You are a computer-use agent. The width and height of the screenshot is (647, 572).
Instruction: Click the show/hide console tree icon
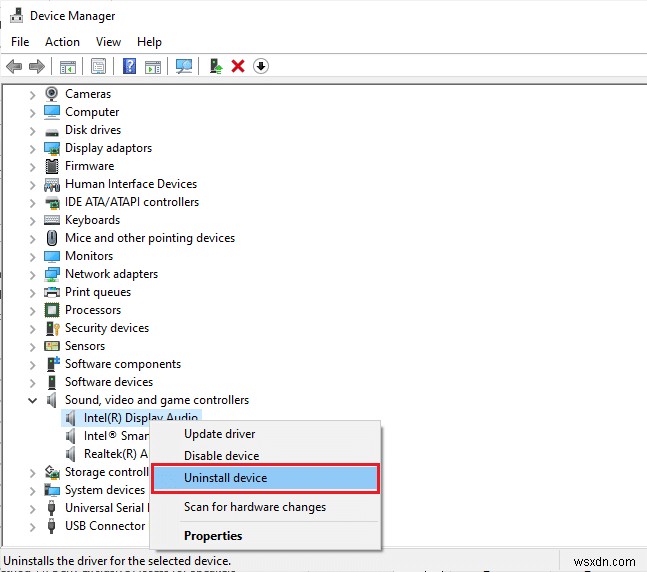(x=68, y=66)
